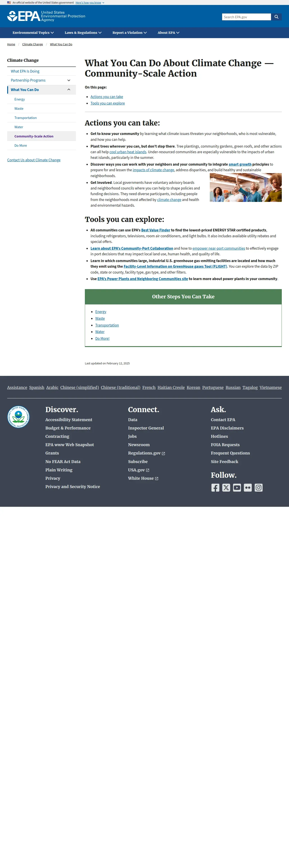
Task: Open White House external link
Action: [143, 478]
